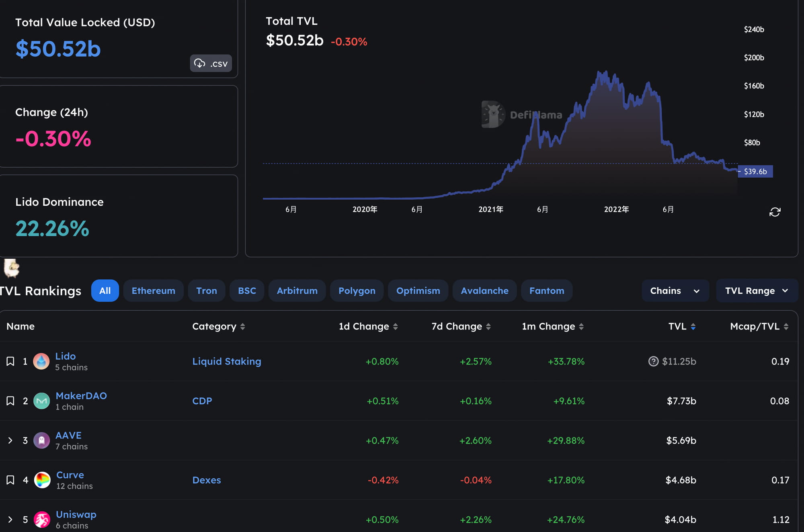The image size is (804, 532).
Task: Click Curve's -0.42% 1d change
Action: [x=383, y=480]
